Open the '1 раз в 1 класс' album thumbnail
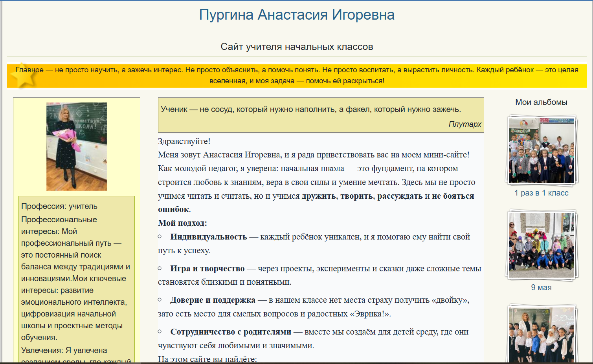 (x=541, y=150)
